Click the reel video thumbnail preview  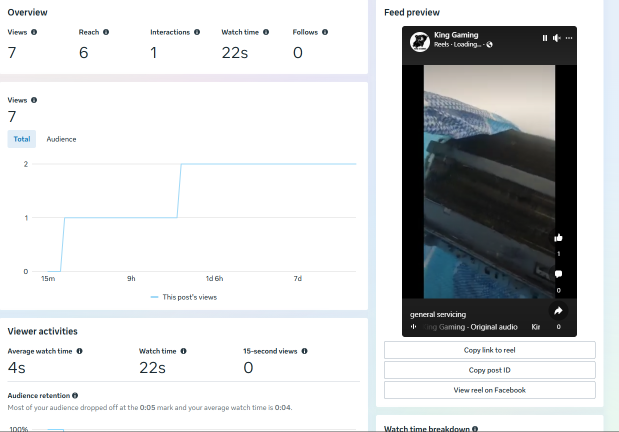[x=489, y=182]
